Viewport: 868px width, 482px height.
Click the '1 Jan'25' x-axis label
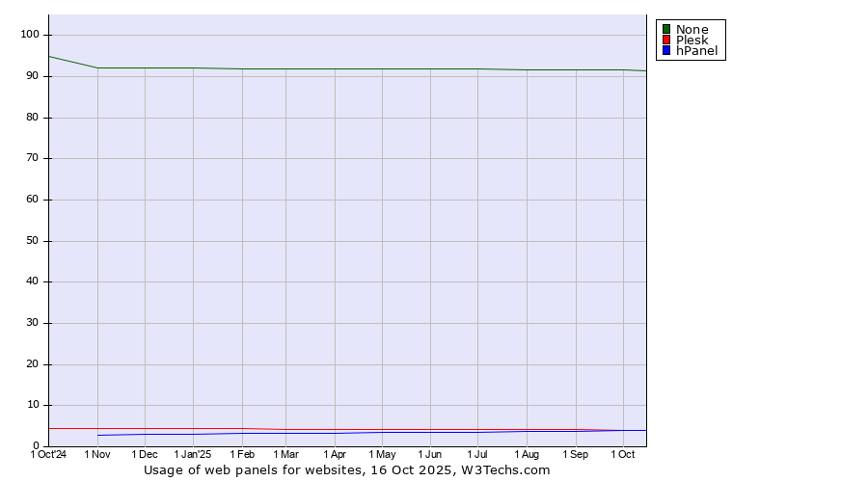pyautogui.click(x=192, y=454)
